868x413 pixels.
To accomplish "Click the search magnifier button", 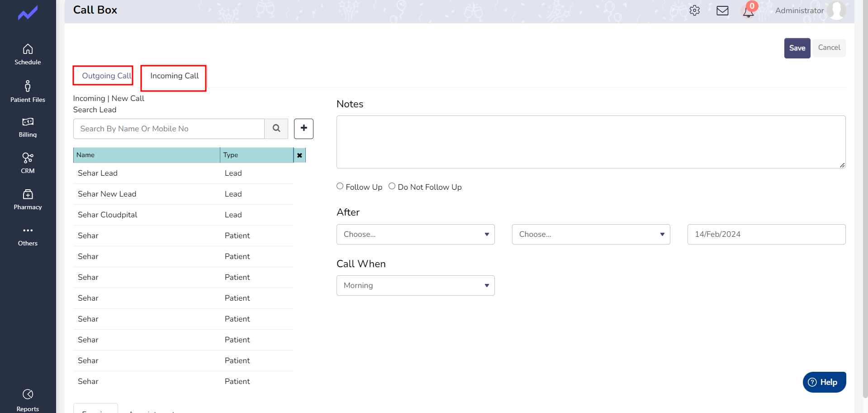I will pyautogui.click(x=276, y=129).
